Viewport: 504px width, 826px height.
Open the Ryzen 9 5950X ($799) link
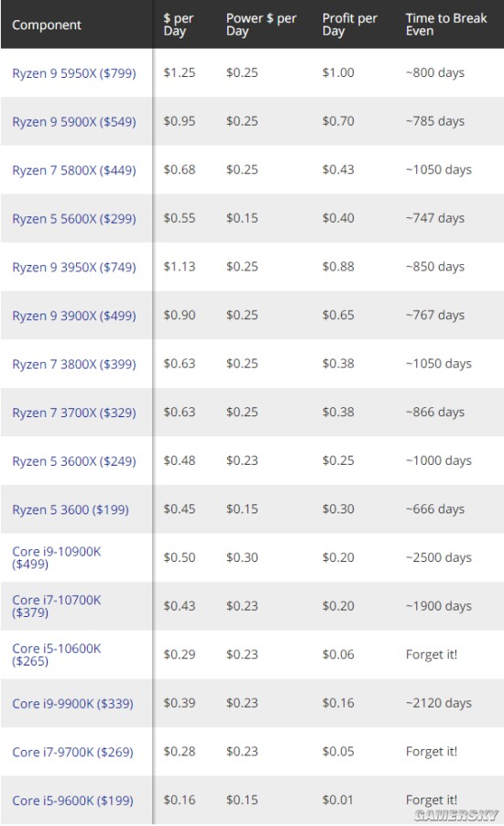[73, 73]
